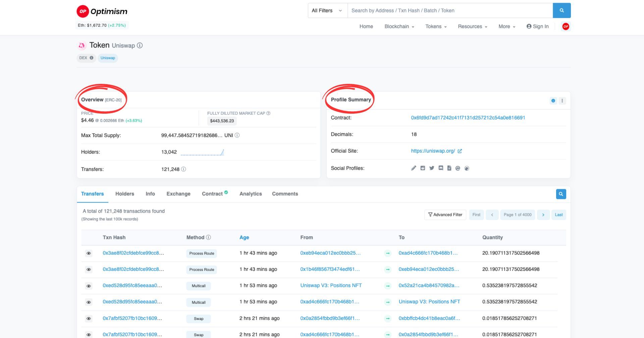
Task: Open the Advanced Filter button
Action: pyautogui.click(x=445, y=215)
